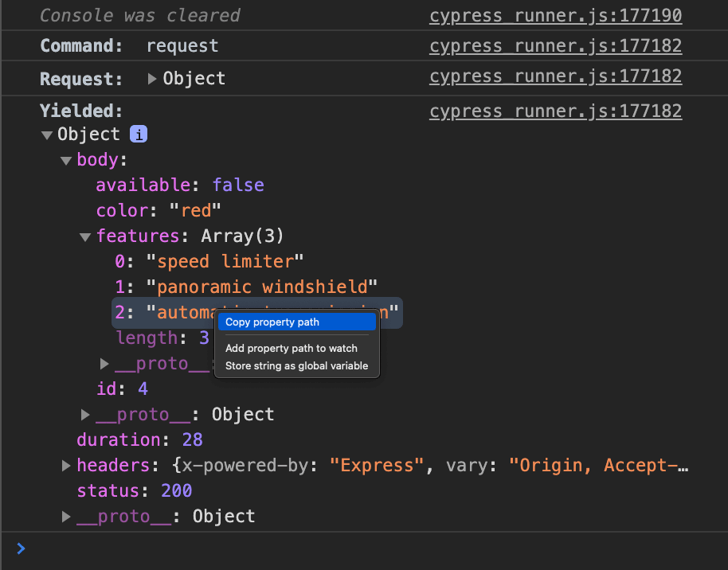Expand the bottom __proto__ Object entry
Screen dimensions: 728x570
pyautogui.click(x=67, y=516)
